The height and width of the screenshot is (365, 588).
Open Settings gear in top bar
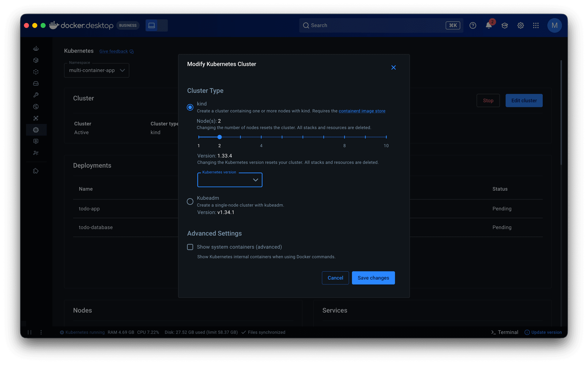click(x=521, y=25)
